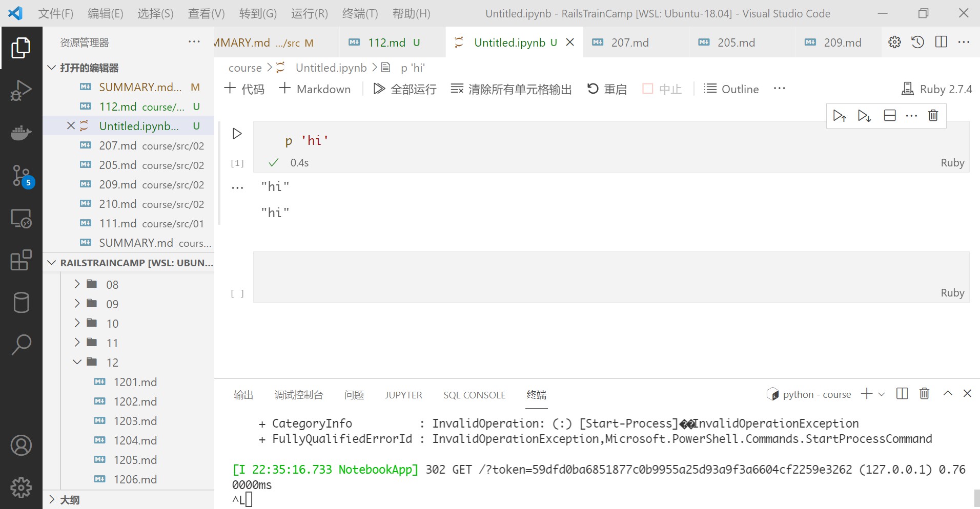Run the notebook cell containing p 'hi'
Image resolution: width=980 pixels, height=509 pixels.
pos(236,134)
